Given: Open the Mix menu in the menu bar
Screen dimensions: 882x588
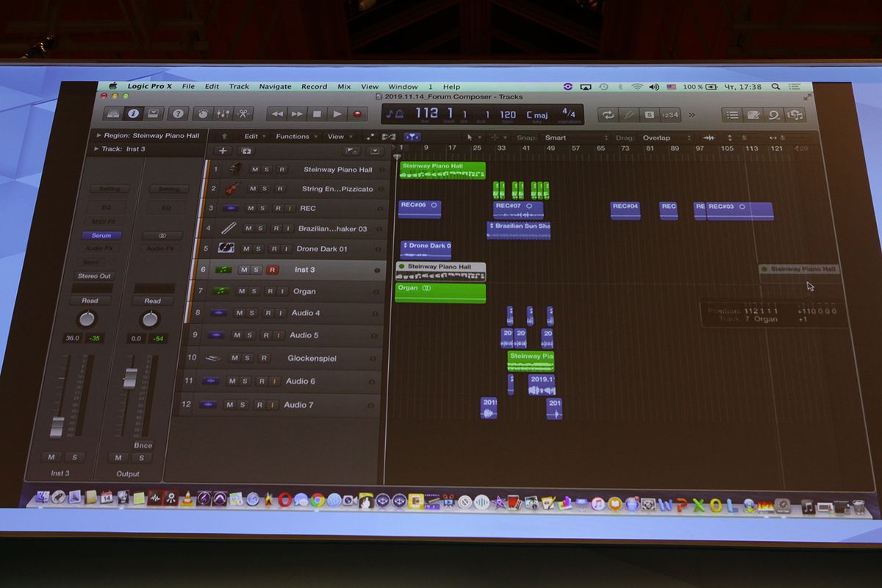Looking at the screenshot, I should pyautogui.click(x=344, y=87).
